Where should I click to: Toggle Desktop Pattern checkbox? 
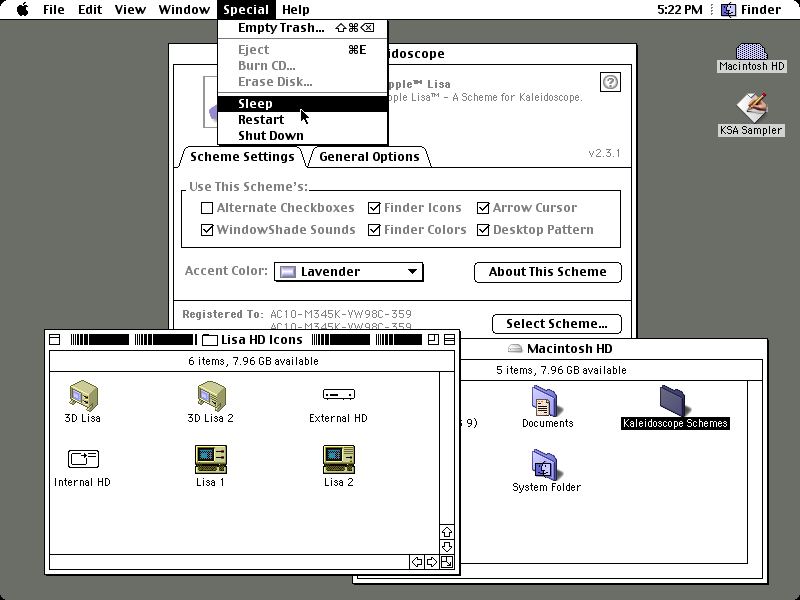click(x=483, y=230)
